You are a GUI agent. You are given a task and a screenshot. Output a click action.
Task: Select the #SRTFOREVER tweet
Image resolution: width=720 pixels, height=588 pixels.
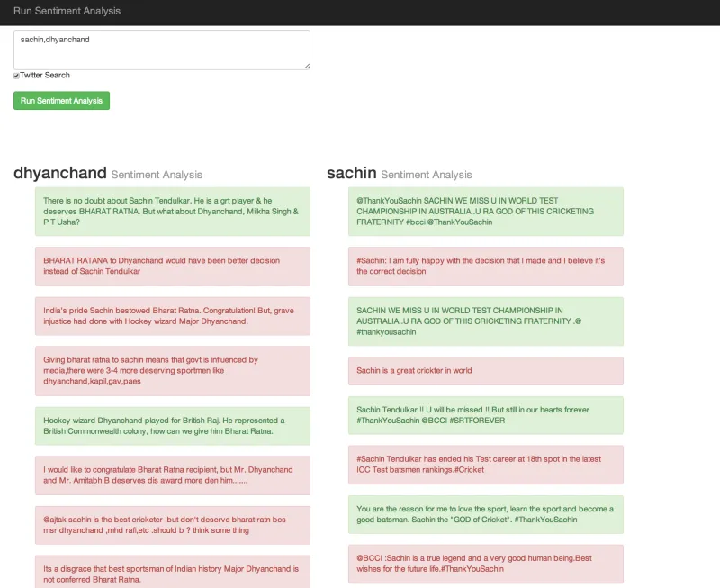tap(486, 415)
